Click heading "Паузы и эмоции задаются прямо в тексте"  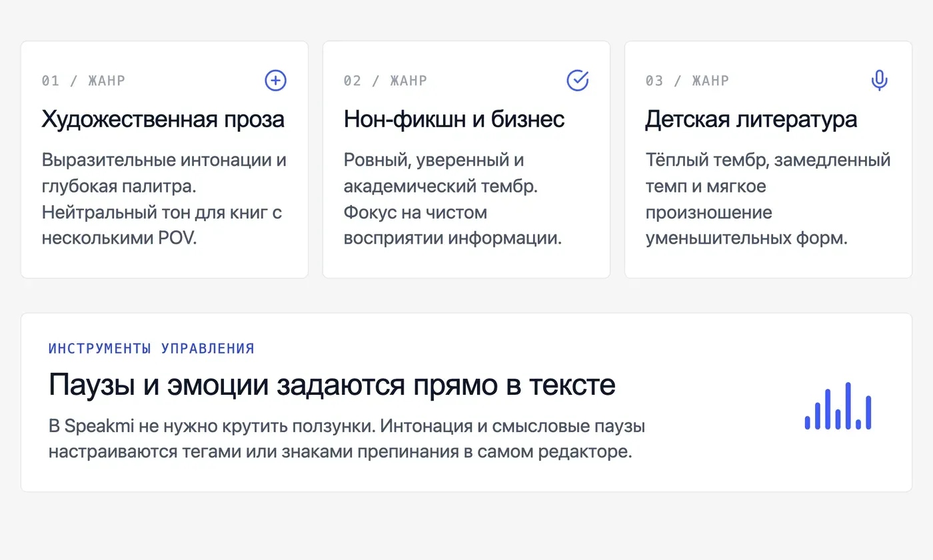click(332, 385)
